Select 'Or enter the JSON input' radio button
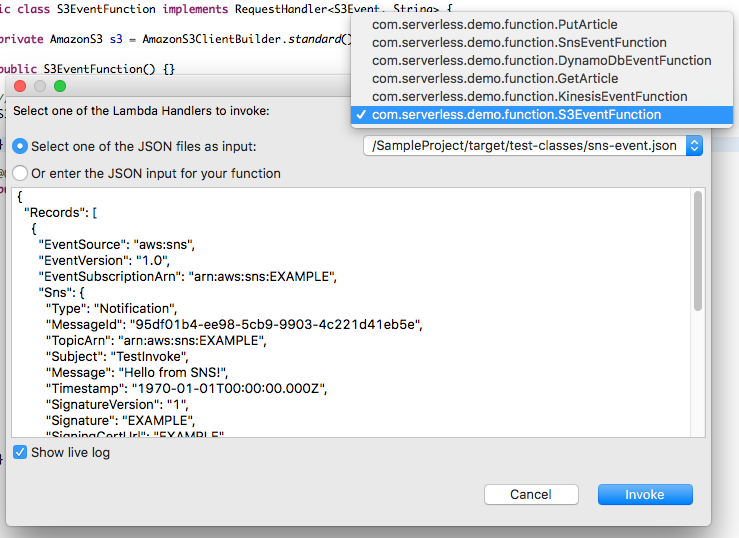The width and height of the screenshot is (739, 538). click(20, 173)
